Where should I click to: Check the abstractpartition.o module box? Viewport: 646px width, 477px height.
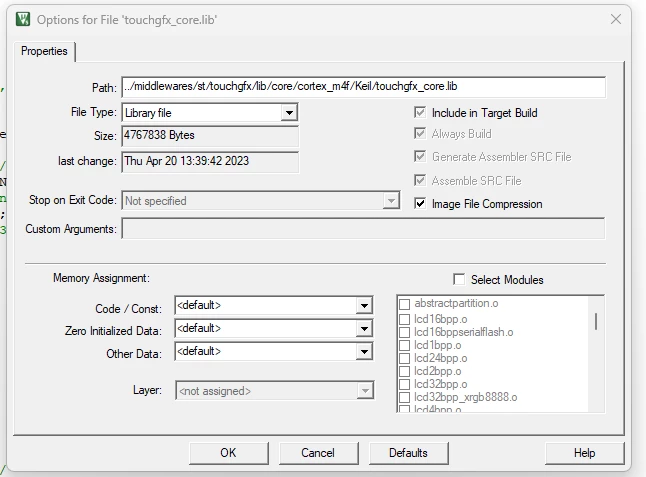coord(405,304)
